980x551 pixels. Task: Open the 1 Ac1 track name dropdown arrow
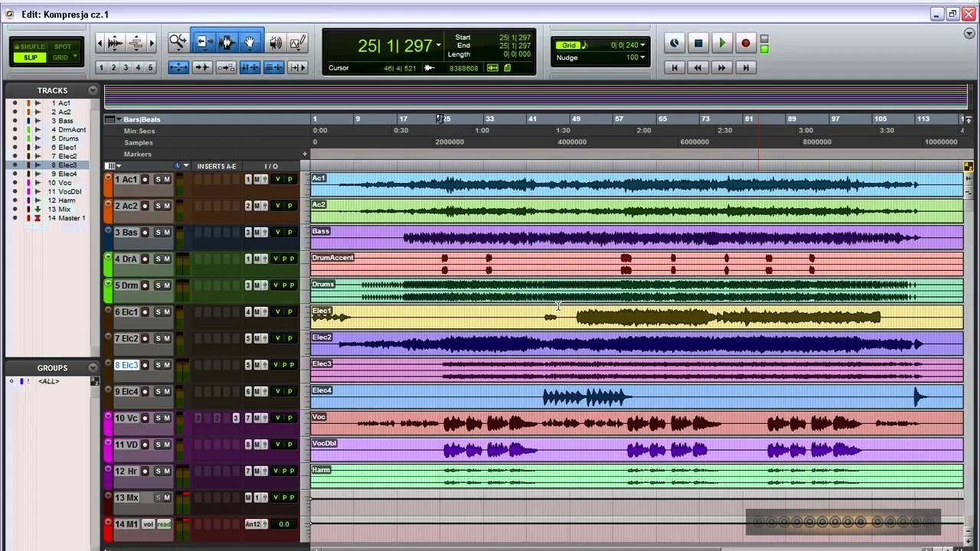pos(109,175)
